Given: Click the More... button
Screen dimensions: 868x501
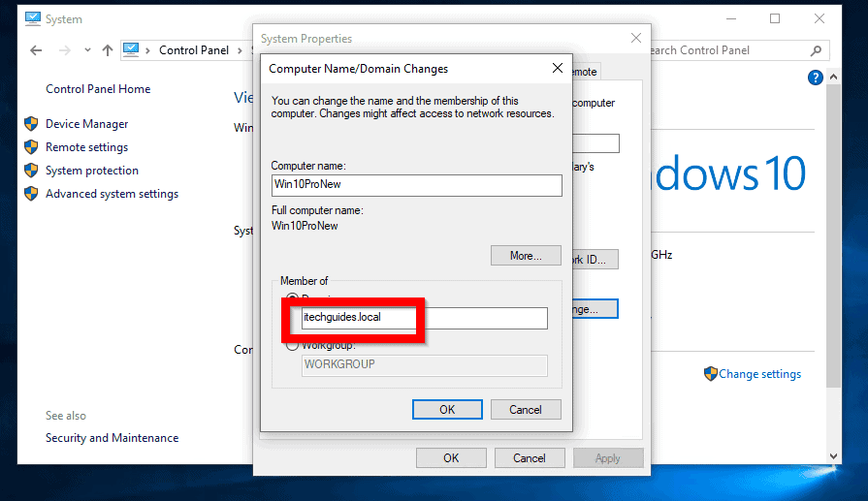Looking at the screenshot, I should tap(526, 256).
